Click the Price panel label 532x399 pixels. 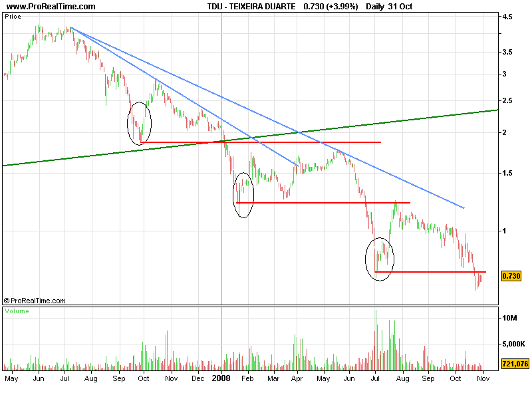click(x=13, y=17)
